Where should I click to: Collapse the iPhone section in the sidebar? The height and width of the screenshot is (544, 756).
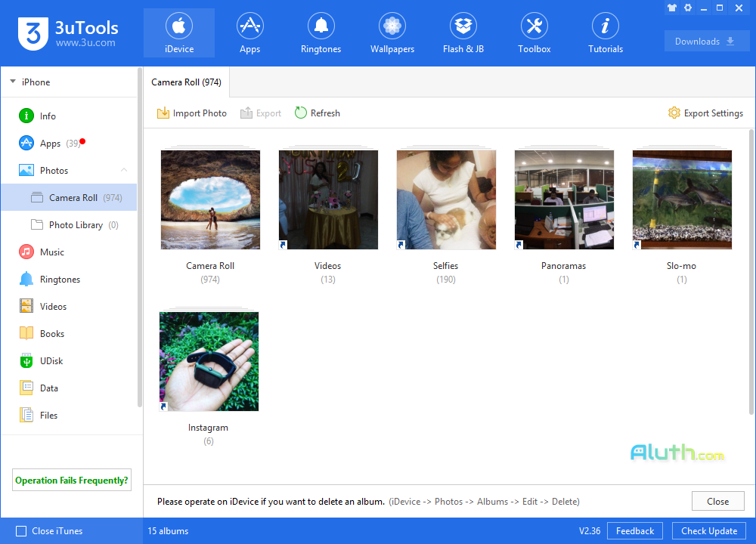pyautogui.click(x=13, y=82)
